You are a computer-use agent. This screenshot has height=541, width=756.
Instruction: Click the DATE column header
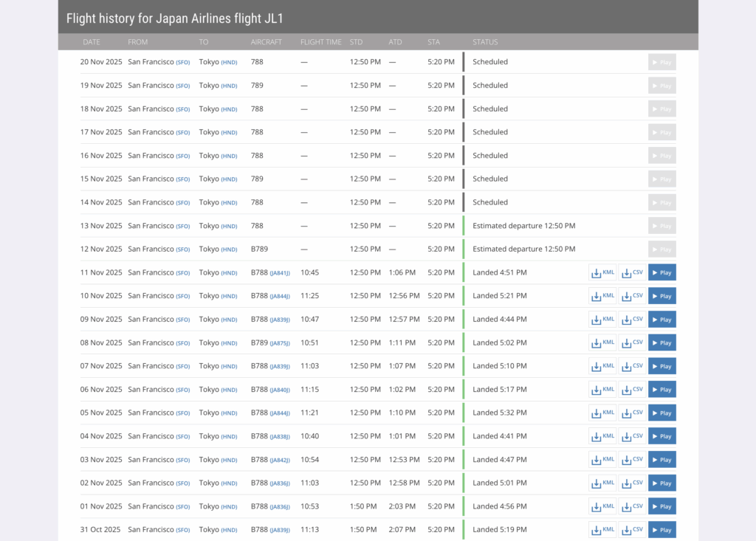(92, 42)
